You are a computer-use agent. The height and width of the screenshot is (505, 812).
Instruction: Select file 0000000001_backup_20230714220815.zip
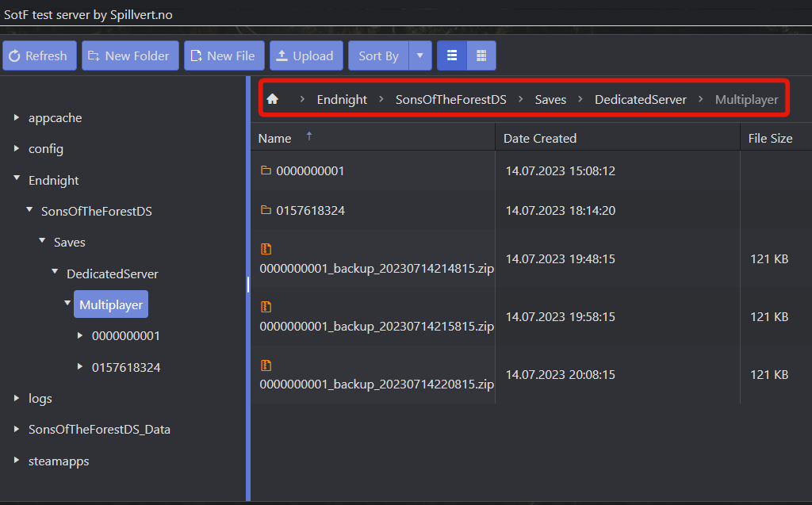click(377, 384)
